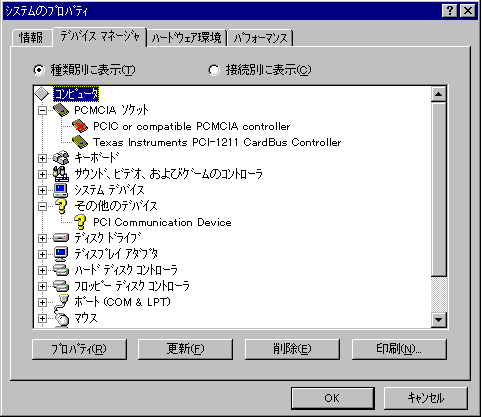The height and width of the screenshot is (417, 482).
Task: Switch to the ハードウェア環境 tab
Action: 187,38
